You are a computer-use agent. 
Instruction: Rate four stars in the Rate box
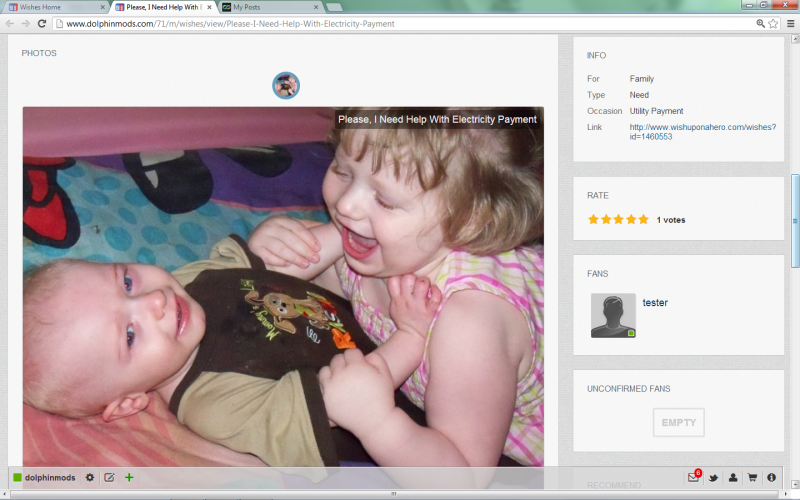coord(631,219)
